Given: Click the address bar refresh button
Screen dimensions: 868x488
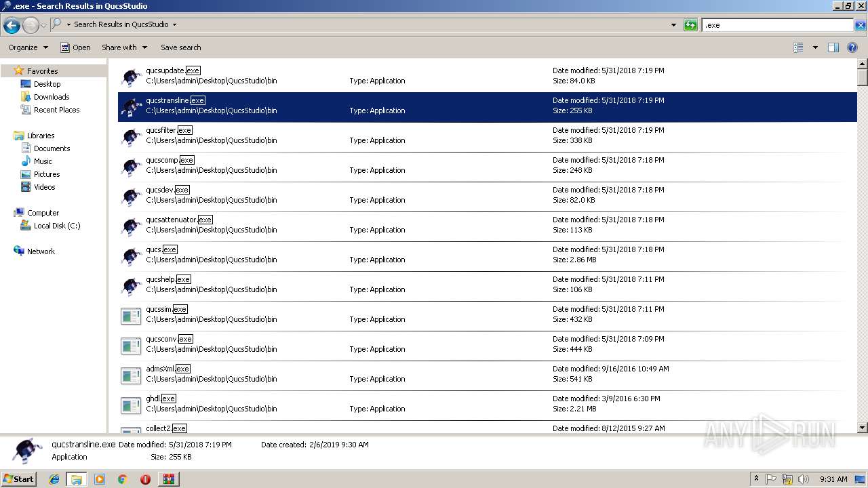Looking at the screenshot, I should [690, 25].
